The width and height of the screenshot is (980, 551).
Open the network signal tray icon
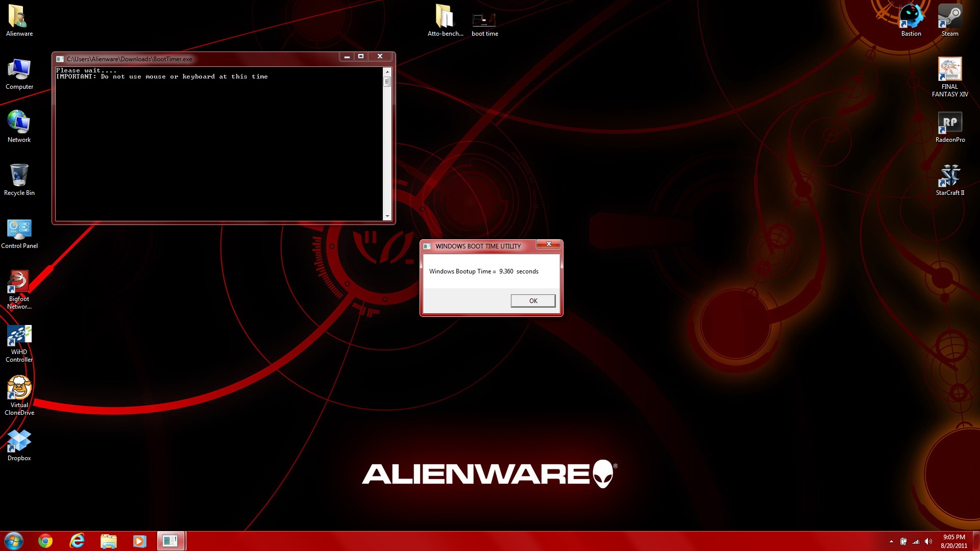point(916,542)
